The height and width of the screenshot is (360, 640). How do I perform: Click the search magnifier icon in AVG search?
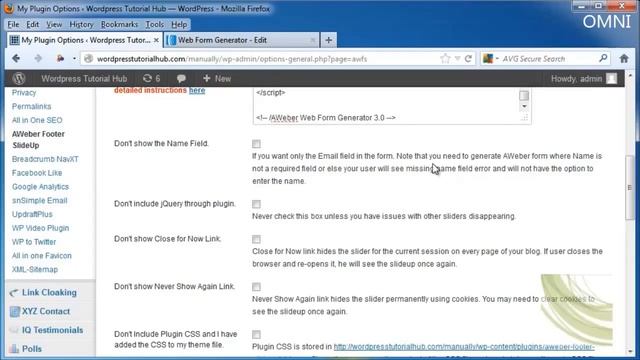603,58
